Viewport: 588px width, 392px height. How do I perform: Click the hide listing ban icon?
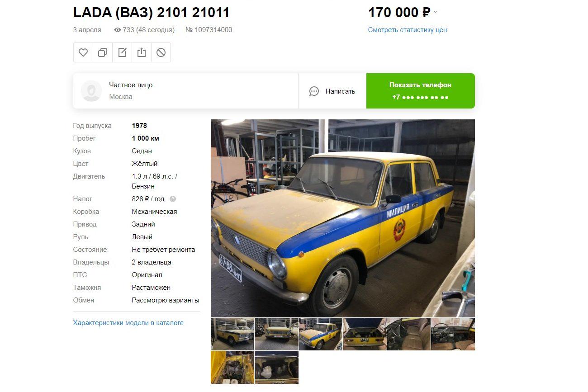(x=161, y=52)
